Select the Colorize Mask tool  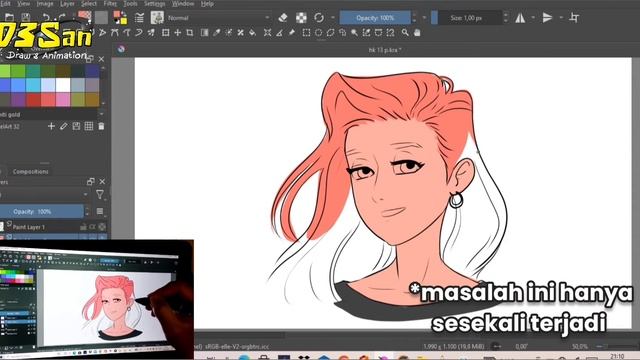[x=229, y=33]
